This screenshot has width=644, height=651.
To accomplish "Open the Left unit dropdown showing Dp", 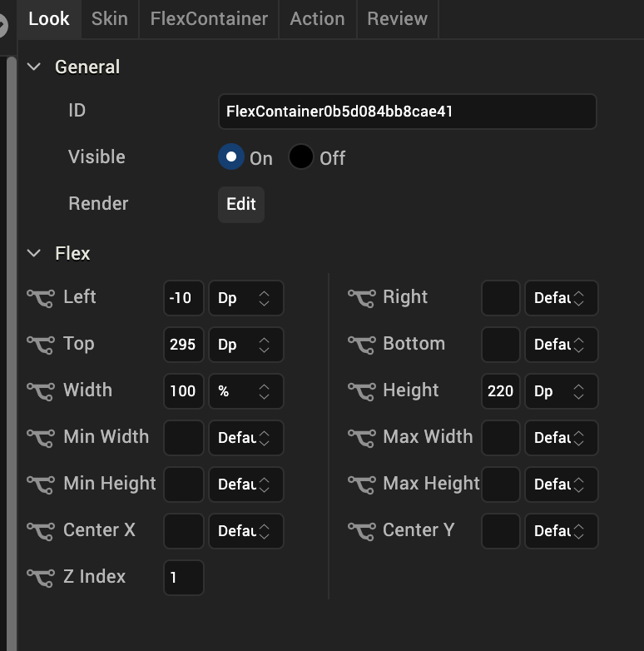I will 245,298.
